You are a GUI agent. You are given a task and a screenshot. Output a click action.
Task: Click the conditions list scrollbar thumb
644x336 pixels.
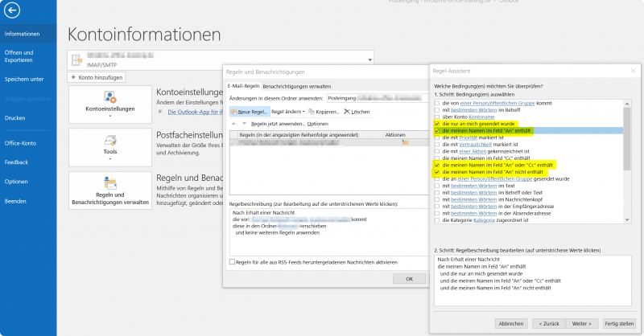coord(627,139)
